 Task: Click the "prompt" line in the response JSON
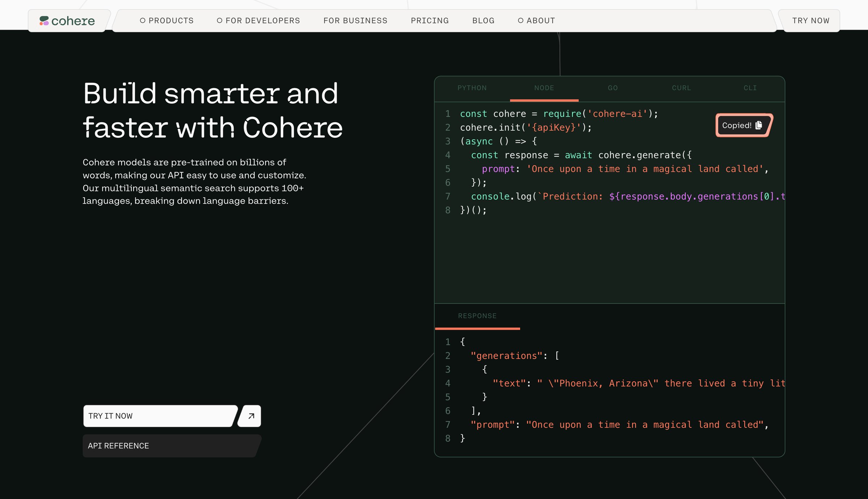click(x=620, y=424)
